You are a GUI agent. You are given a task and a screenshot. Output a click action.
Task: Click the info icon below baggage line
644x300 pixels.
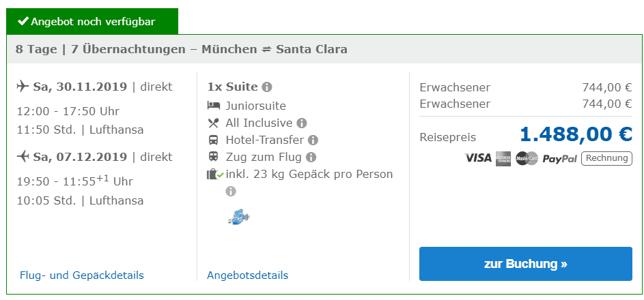click(x=231, y=192)
